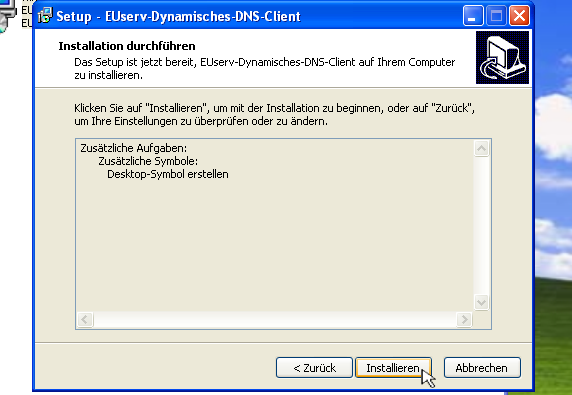
Task: Minimize the Setup window
Action: (473, 16)
